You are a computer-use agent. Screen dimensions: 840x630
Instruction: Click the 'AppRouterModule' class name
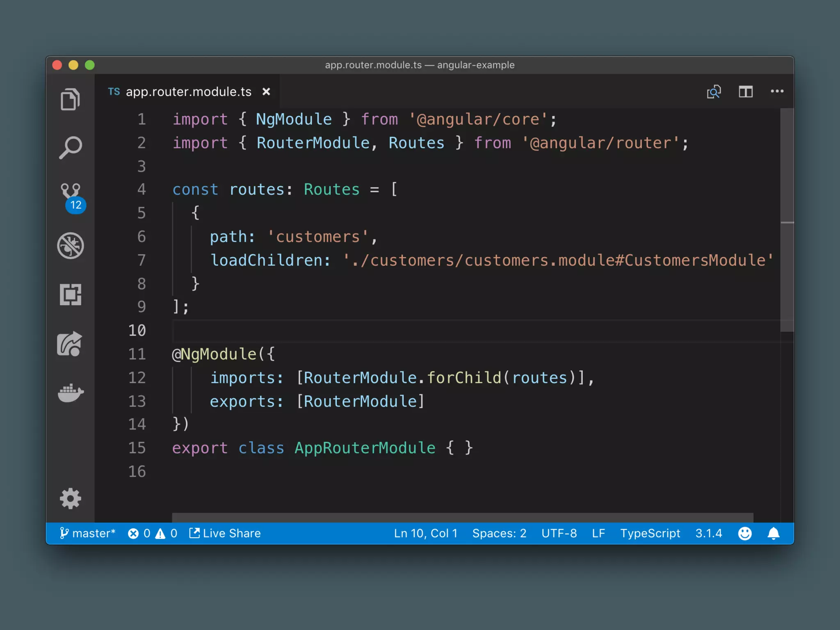pos(365,448)
